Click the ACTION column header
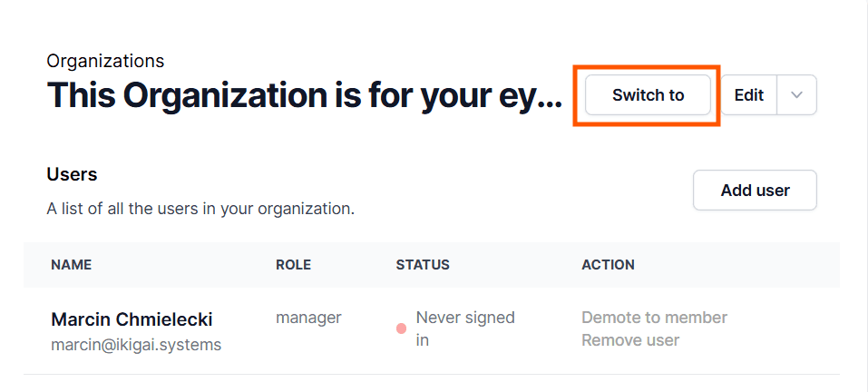Image resolution: width=868 pixels, height=392 pixels. [x=608, y=265]
